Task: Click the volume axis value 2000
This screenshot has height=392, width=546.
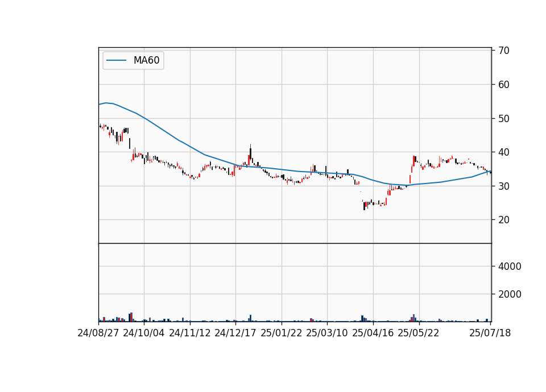Action: (x=510, y=295)
